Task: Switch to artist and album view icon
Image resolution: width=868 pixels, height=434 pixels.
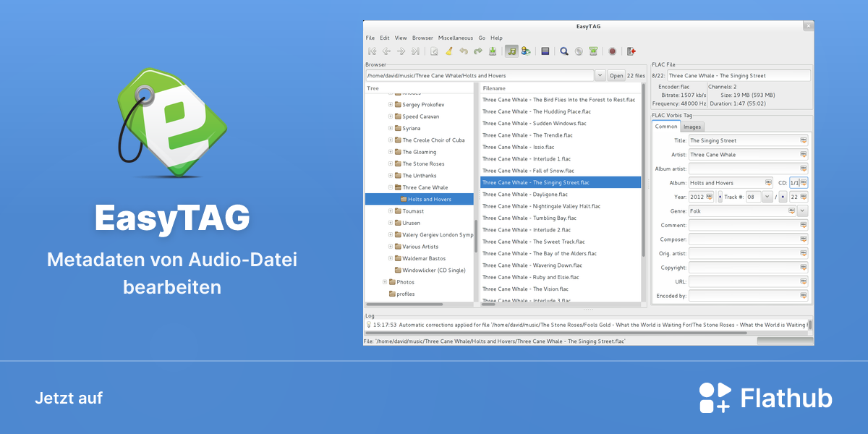Action: (526, 51)
